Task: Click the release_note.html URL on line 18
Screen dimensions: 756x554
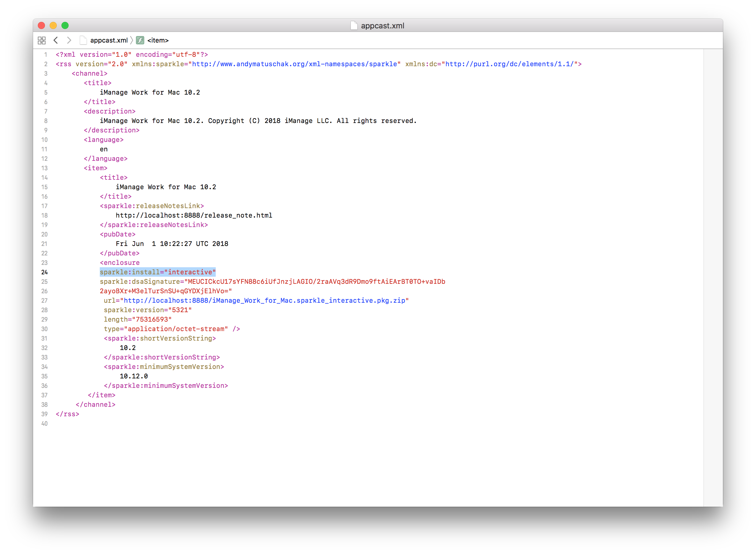Action: click(x=194, y=215)
